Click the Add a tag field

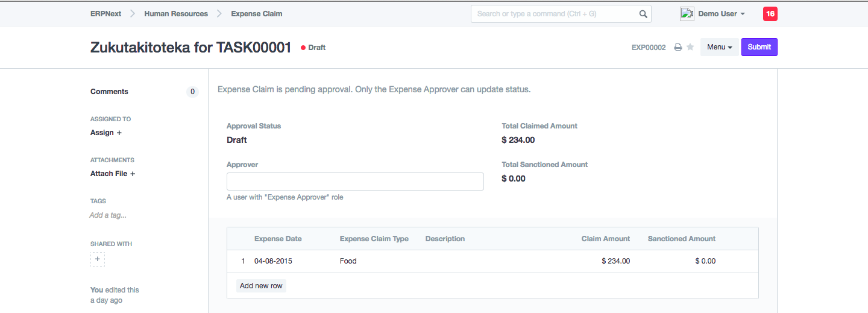click(x=108, y=215)
